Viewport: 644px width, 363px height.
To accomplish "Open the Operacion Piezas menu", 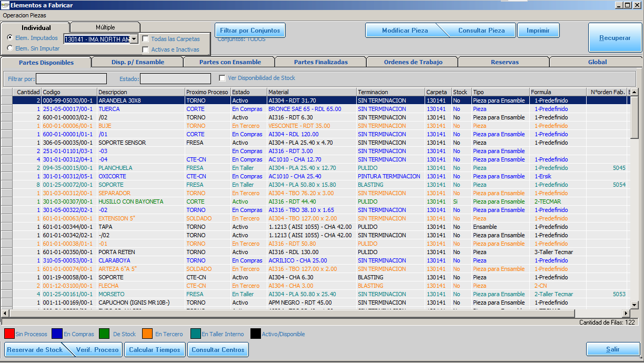I will click(24, 15).
